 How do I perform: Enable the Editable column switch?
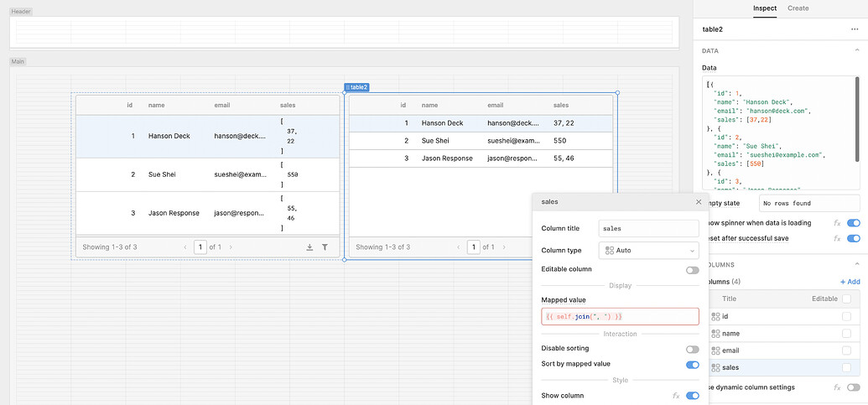692,270
